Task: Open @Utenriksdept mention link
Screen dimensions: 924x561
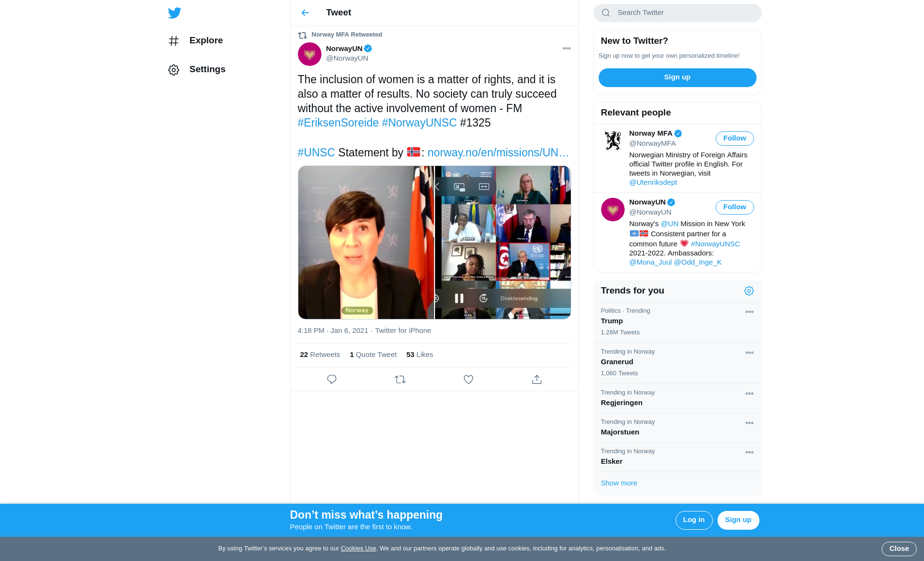Action: pyautogui.click(x=653, y=183)
